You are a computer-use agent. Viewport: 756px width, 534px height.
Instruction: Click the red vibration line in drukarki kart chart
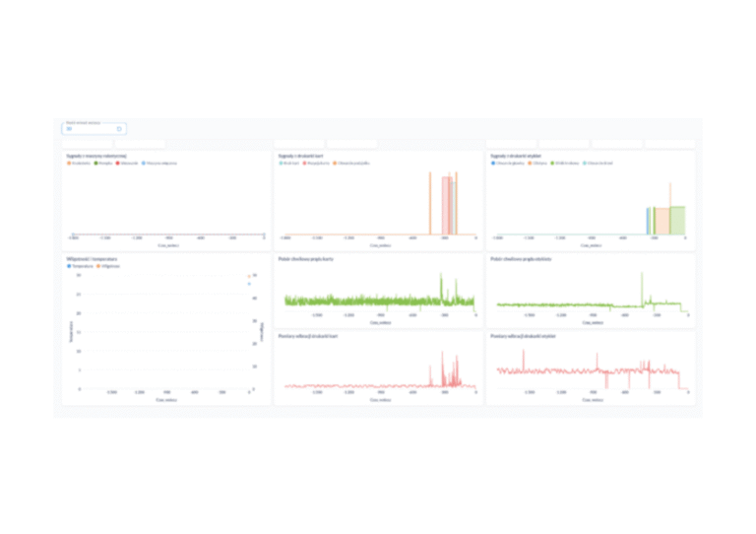374,383
